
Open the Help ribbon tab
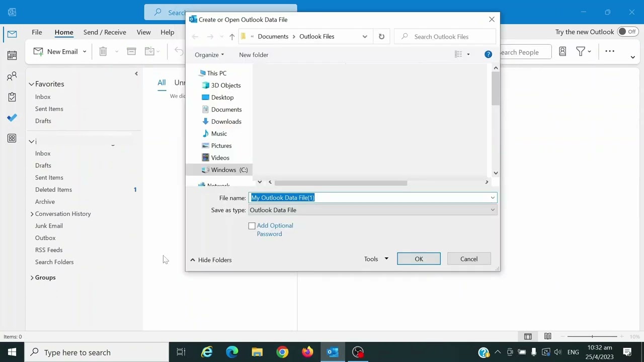click(x=168, y=32)
